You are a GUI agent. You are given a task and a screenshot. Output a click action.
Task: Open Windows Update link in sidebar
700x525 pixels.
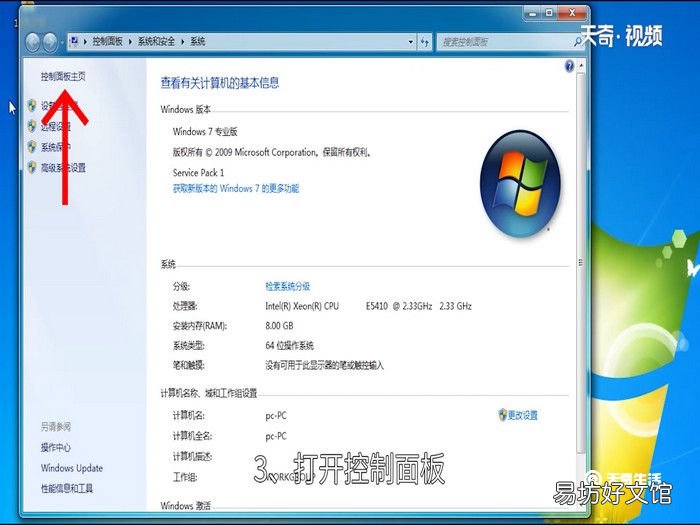pyautogui.click(x=72, y=468)
